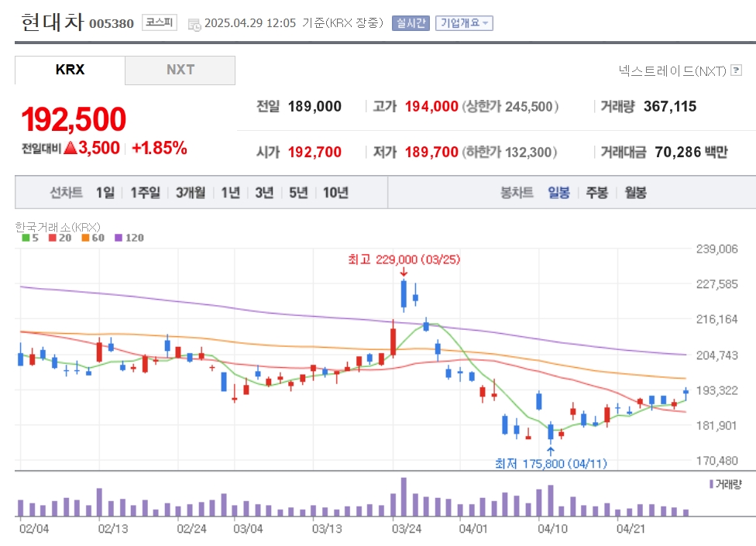Click the 최고 229,000 high marker
Viewport: 756px width, 546px height.
pos(404,259)
